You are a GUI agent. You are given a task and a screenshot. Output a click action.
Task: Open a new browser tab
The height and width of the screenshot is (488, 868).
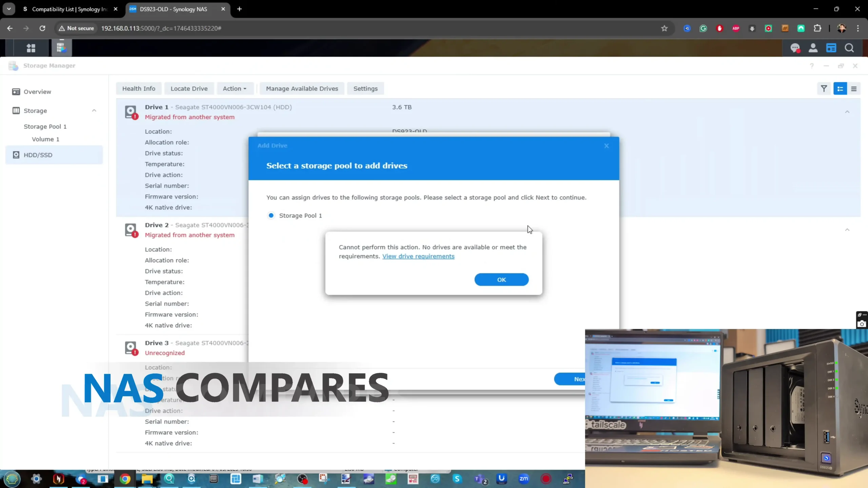[239, 9]
